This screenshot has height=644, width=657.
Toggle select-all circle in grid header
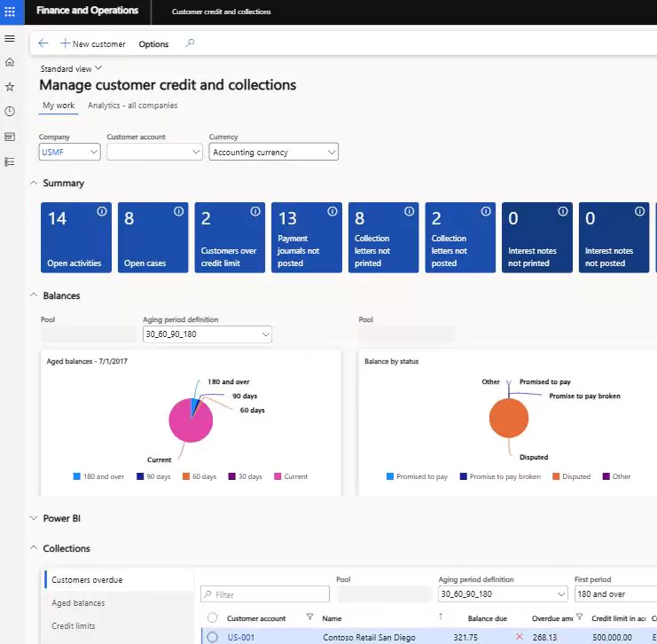click(213, 617)
